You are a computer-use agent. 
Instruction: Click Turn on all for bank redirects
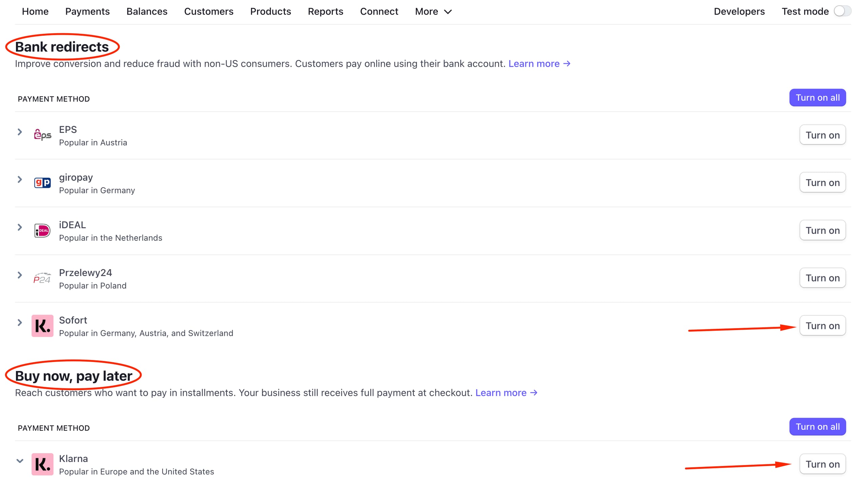pos(817,97)
